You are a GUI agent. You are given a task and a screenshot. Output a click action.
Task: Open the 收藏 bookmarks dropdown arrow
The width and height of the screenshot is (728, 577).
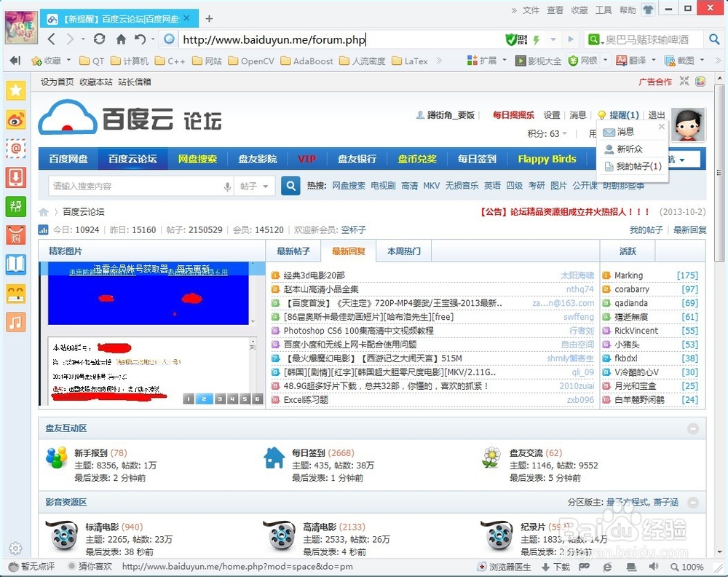pos(68,60)
